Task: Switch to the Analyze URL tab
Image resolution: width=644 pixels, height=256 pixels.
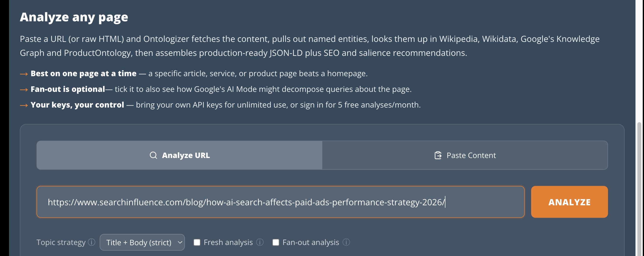Action: pyautogui.click(x=179, y=155)
